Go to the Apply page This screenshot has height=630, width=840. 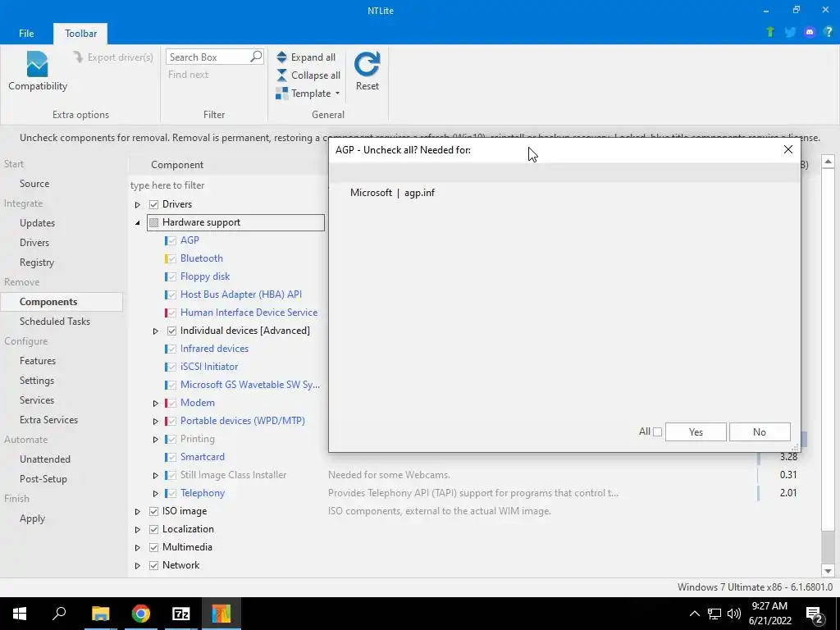(32, 518)
